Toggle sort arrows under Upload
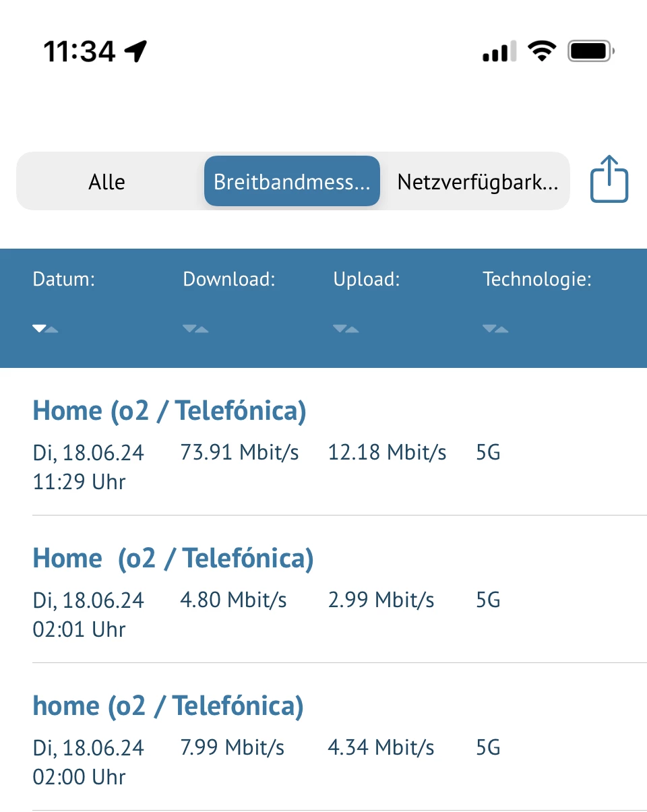Viewport: 647px width, 812px height. [346, 329]
